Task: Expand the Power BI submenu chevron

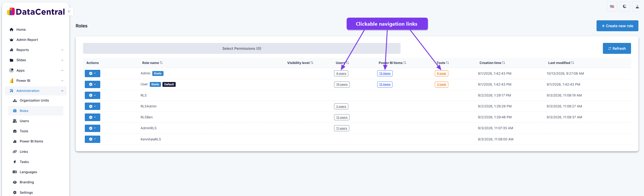Action: point(62,81)
